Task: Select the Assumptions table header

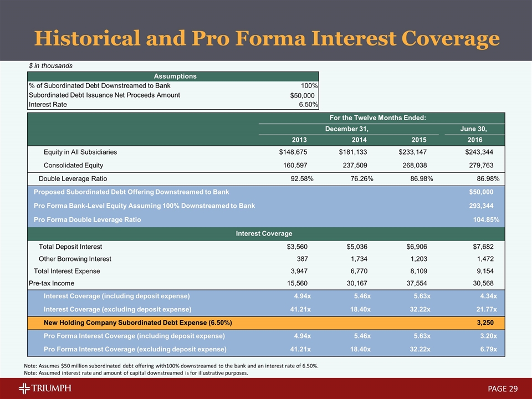Action: [x=174, y=76]
